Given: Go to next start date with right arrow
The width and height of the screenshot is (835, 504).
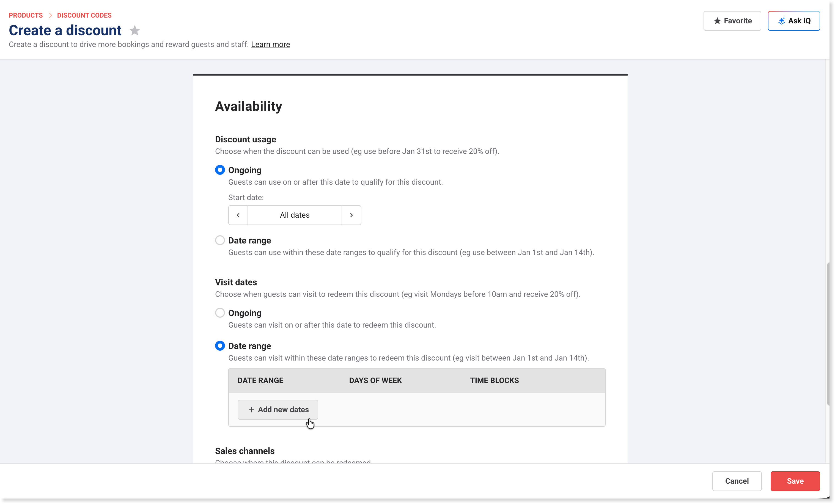Looking at the screenshot, I should click(x=351, y=215).
